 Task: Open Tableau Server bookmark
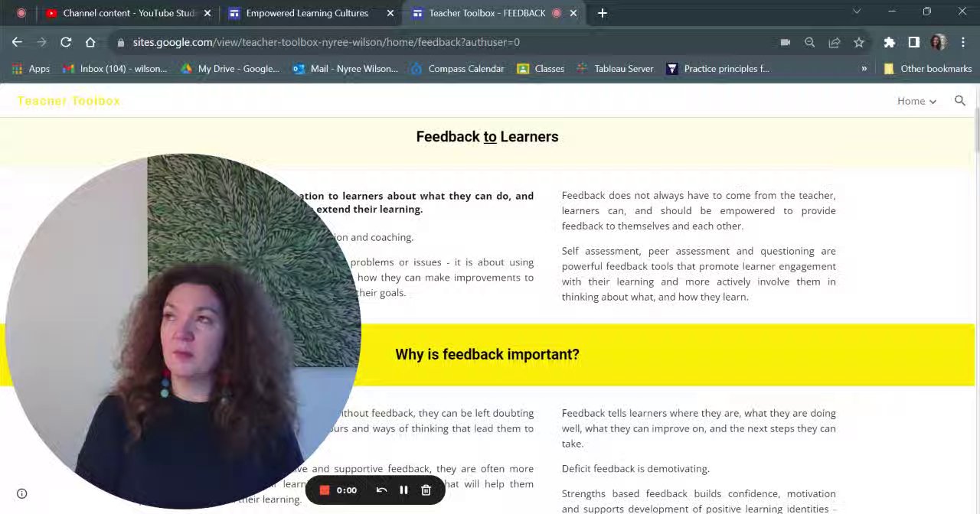pyautogui.click(x=615, y=69)
